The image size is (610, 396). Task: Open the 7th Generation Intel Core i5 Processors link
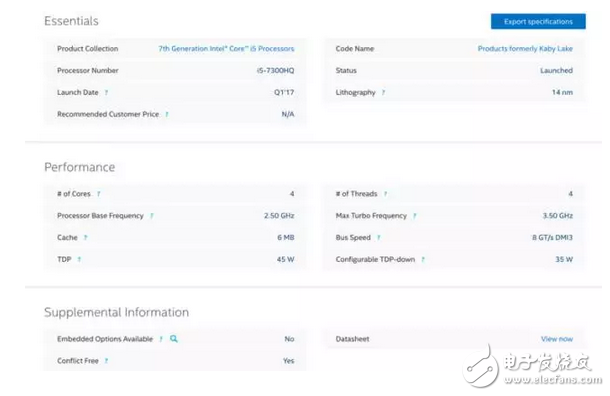pos(226,49)
